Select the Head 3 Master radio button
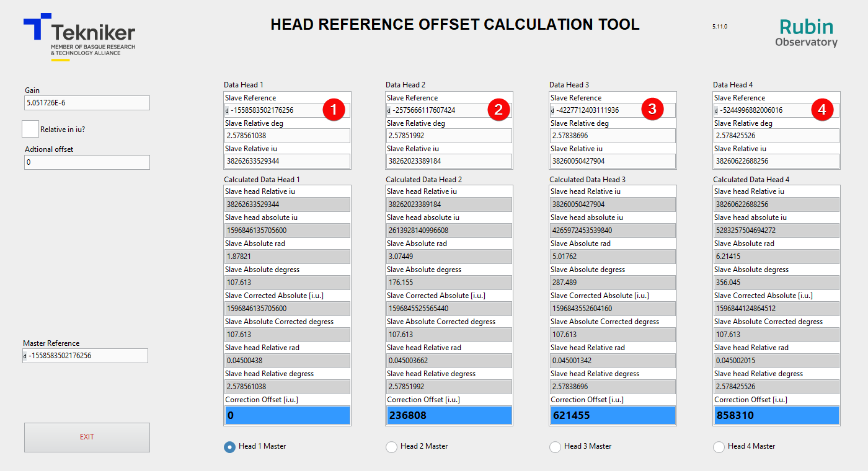The height and width of the screenshot is (471, 868). click(555, 447)
